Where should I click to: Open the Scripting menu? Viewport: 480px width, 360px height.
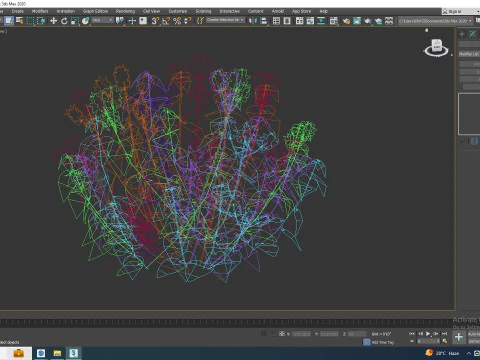(203, 11)
